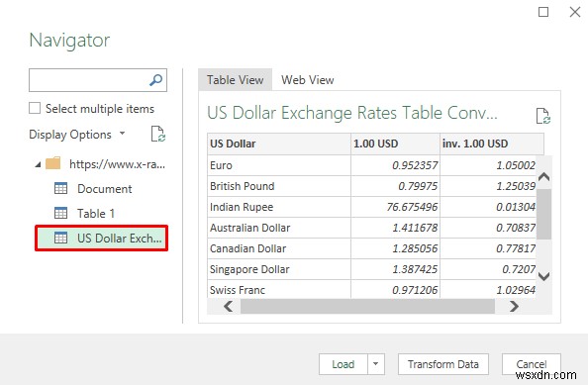Click the Swiss Franc row cell
Screen dimensions: 588x385
coord(279,289)
